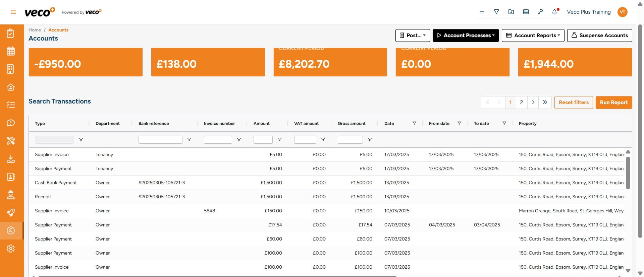
Task: Click the settings gear sidebar icon
Action: coord(11,249)
